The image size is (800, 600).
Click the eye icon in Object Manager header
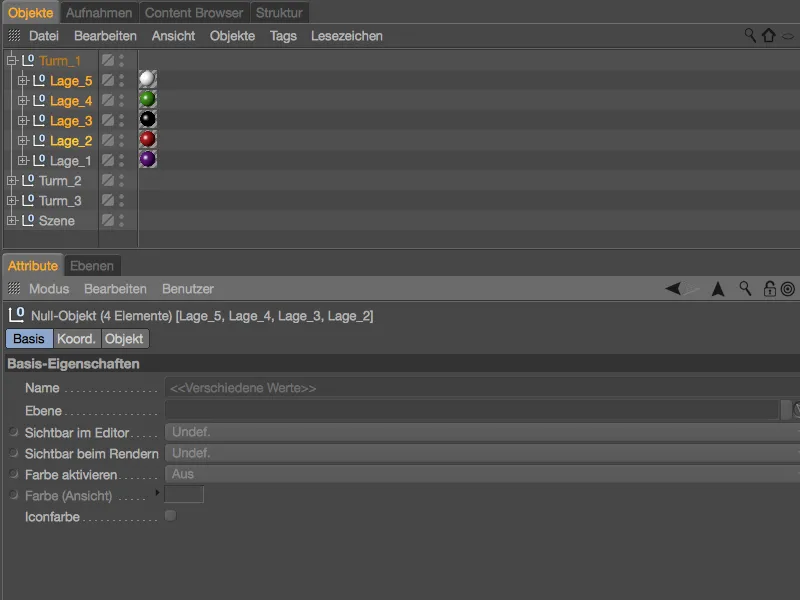(x=789, y=36)
